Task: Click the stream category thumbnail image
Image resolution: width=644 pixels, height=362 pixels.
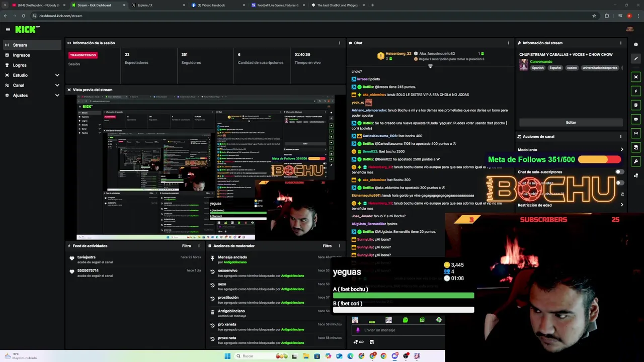Action: click(524, 64)
